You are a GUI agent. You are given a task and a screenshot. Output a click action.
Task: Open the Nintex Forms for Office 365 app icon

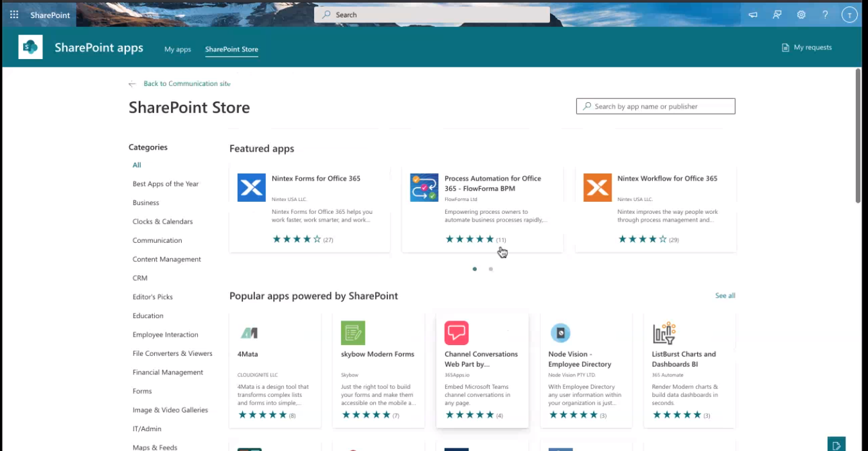click(251, 187)
